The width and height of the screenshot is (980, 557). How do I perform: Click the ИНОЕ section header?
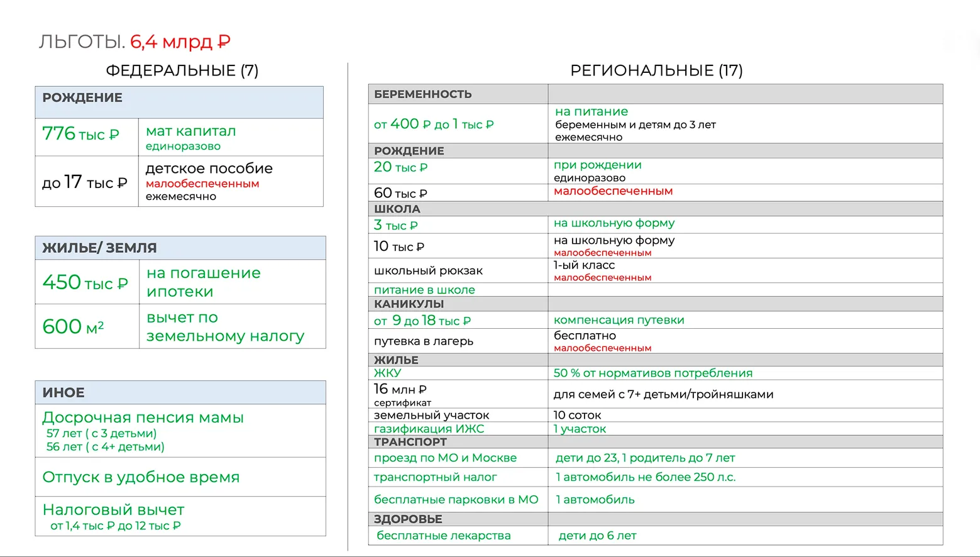pyautogui.click(x=63, y=392)
